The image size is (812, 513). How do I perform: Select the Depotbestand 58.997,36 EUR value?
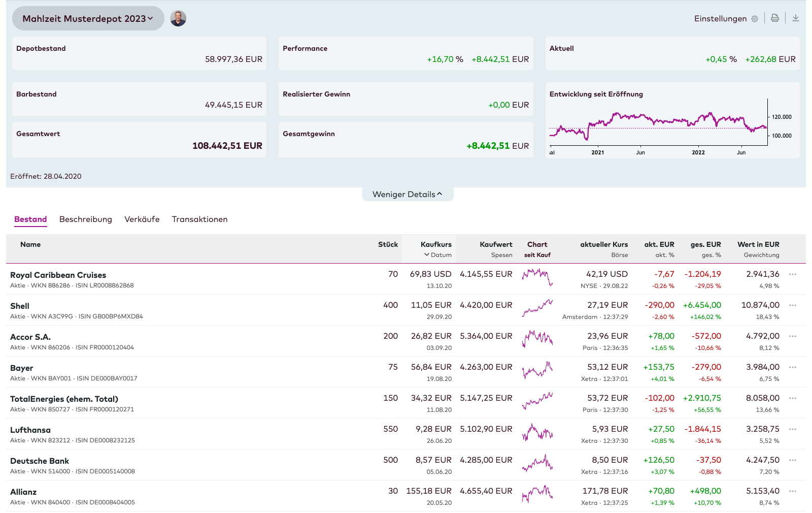click(x=233, y=59)
